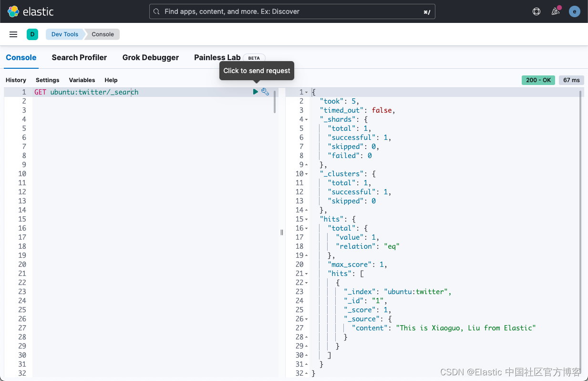Click the "skipped": 0 line under _shards

[x=353, y=147]
